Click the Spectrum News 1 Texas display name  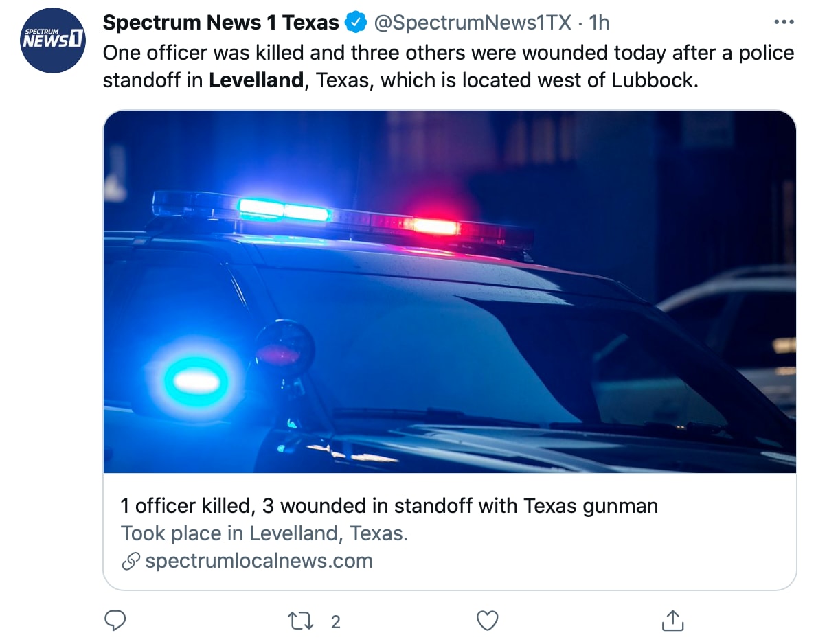tap(220, 23)
